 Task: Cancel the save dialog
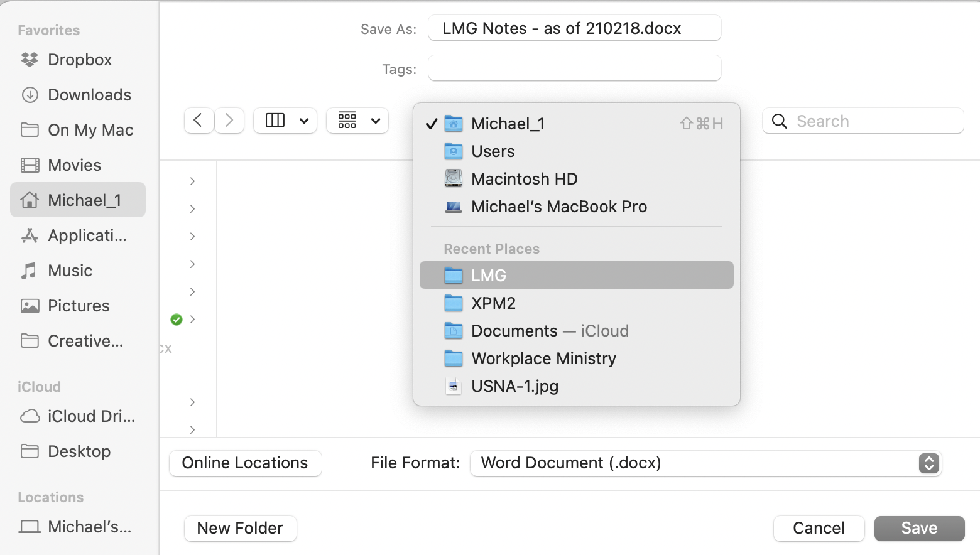819,529
